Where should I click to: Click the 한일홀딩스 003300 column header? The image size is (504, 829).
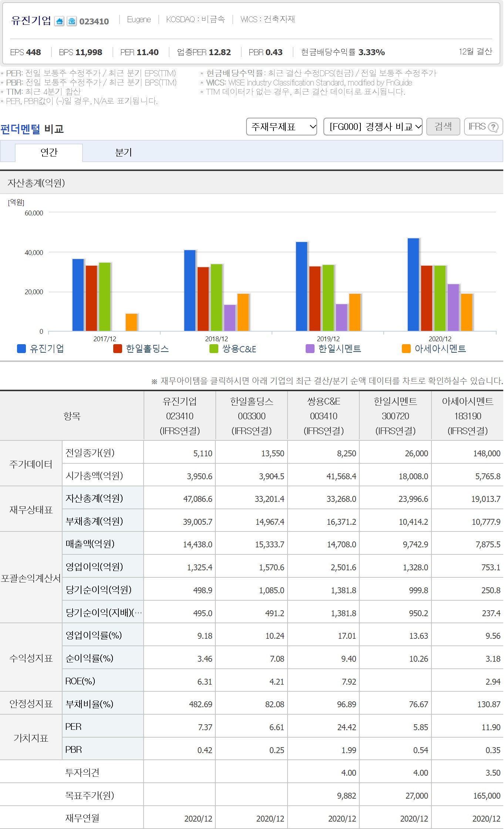tap(252, 416)
